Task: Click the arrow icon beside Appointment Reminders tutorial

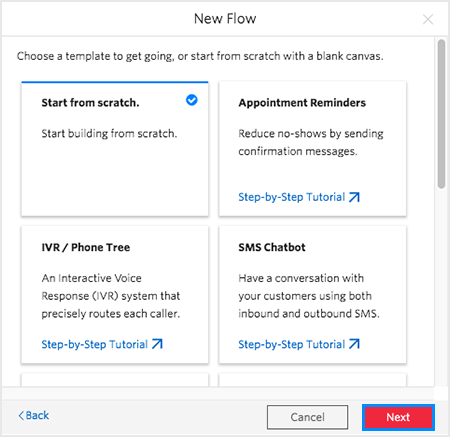Action: pyautogui.click(x=354, y=197)
